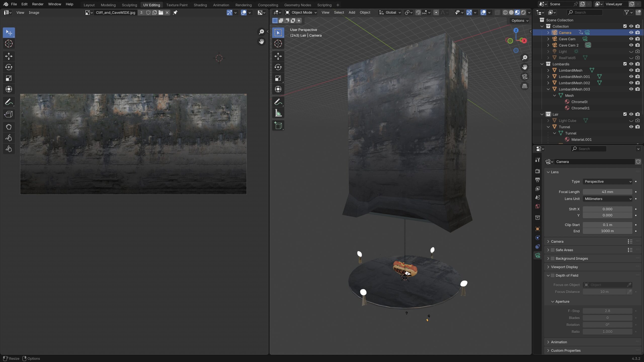This screenshot has width=644, height=362.
Task: Activate the Measure tool
Action: 278,113
